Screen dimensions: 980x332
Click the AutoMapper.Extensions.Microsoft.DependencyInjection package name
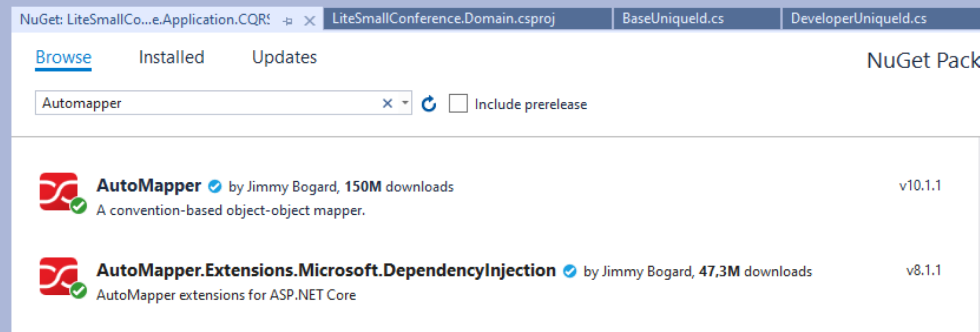coord(326,271)
